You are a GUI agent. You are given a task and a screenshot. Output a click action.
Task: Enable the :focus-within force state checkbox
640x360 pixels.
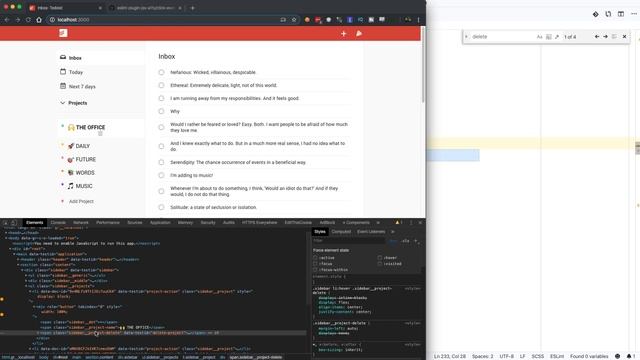click(315, 270)
